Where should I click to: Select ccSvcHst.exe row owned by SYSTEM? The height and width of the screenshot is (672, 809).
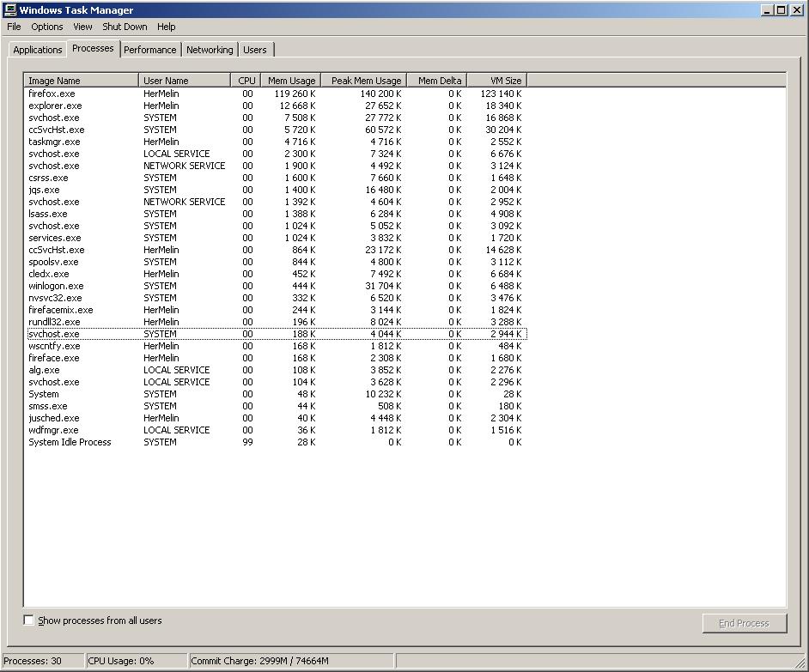click(x=277, y=130)
